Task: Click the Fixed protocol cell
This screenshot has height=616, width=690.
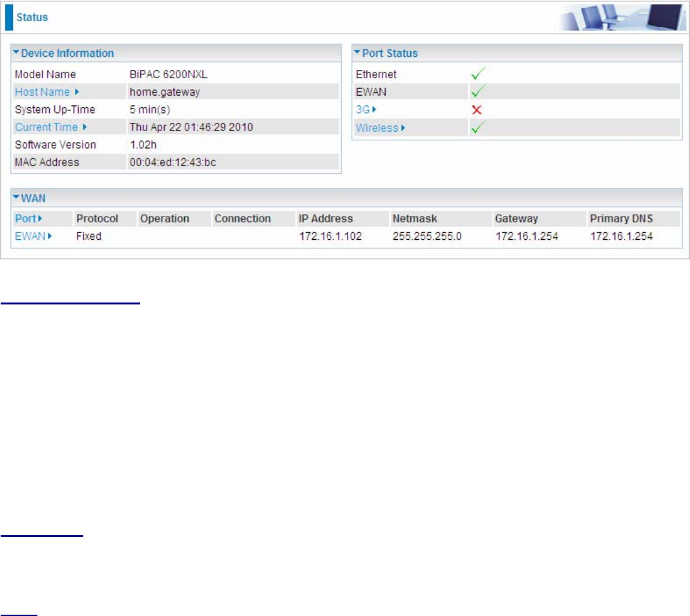Action: tap(89, 237)
